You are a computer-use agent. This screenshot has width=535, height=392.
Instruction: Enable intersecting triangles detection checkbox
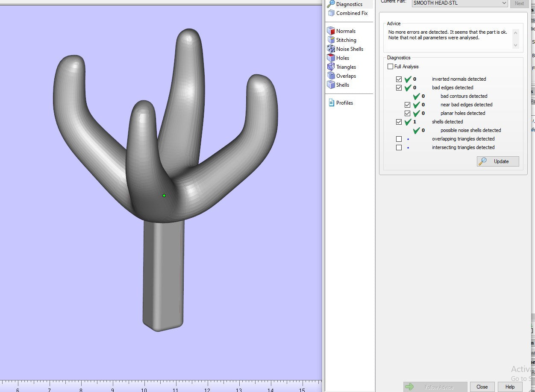pyautogui.click(x=399, y=147)
